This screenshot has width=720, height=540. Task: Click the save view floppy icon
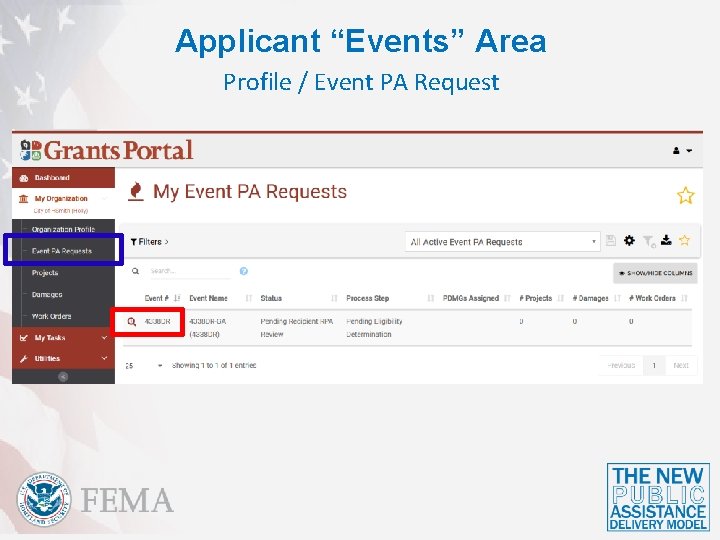click(611, 240)
